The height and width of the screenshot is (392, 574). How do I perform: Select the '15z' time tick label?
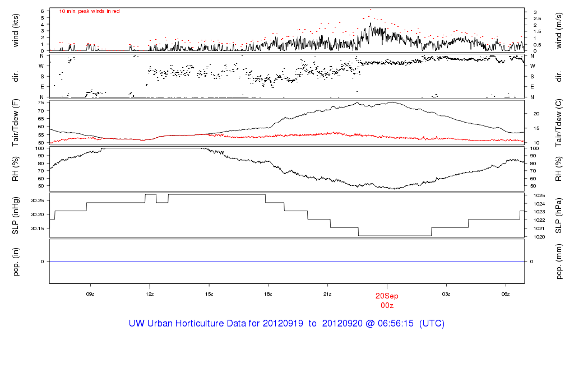click(x=209, y=294)
